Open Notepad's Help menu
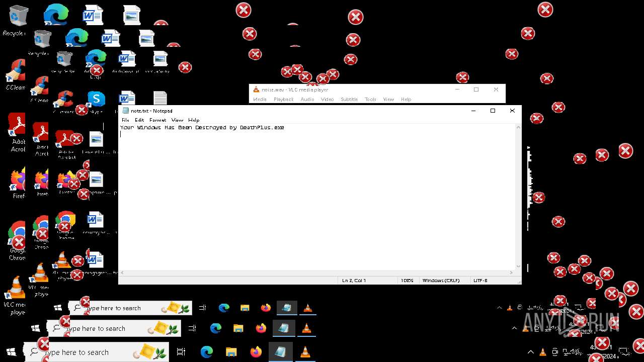Image resolution: width=644 pixels, height=362 pixels. pyautogui.click(x=194, y=120)
